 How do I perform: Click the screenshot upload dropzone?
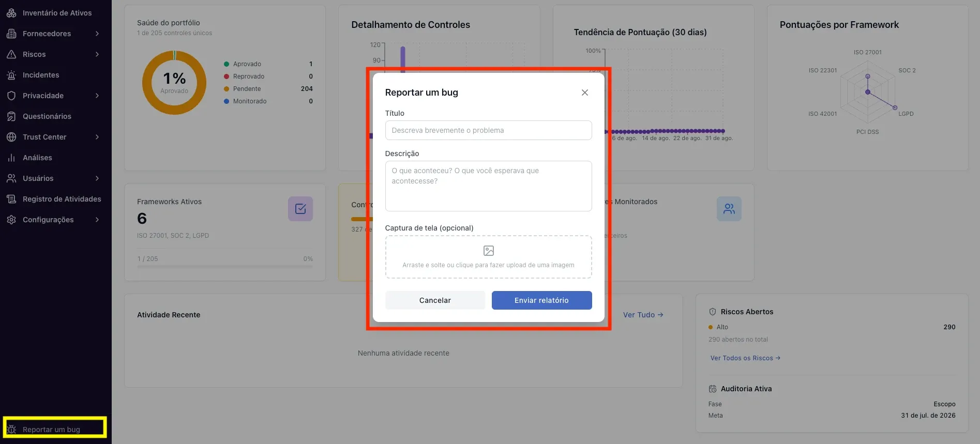tap(489, 257)
